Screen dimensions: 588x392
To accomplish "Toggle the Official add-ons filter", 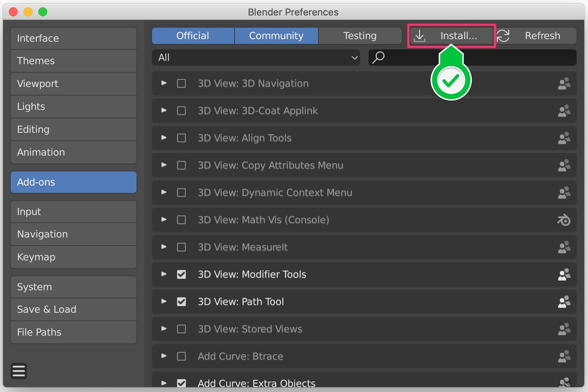I will click(x=193, y=36).
